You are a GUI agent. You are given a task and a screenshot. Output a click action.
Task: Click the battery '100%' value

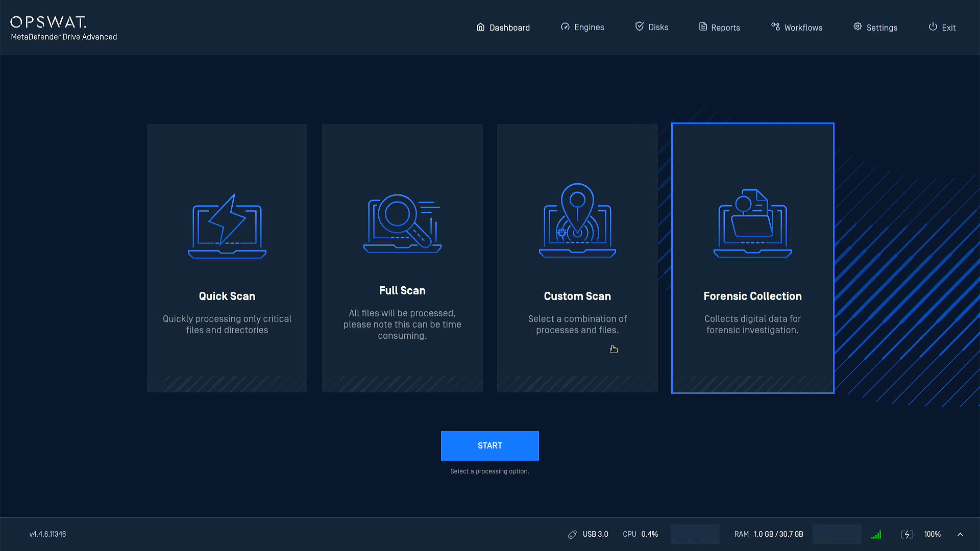[933, 534]
